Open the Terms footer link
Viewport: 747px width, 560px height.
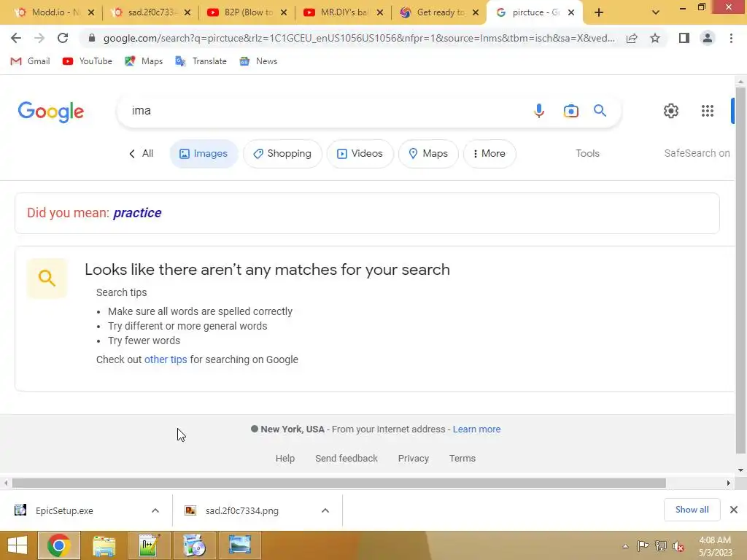462,458
